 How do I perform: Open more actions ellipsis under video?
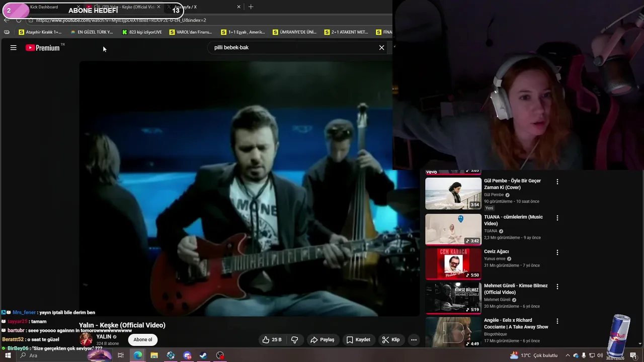(414, 340)
